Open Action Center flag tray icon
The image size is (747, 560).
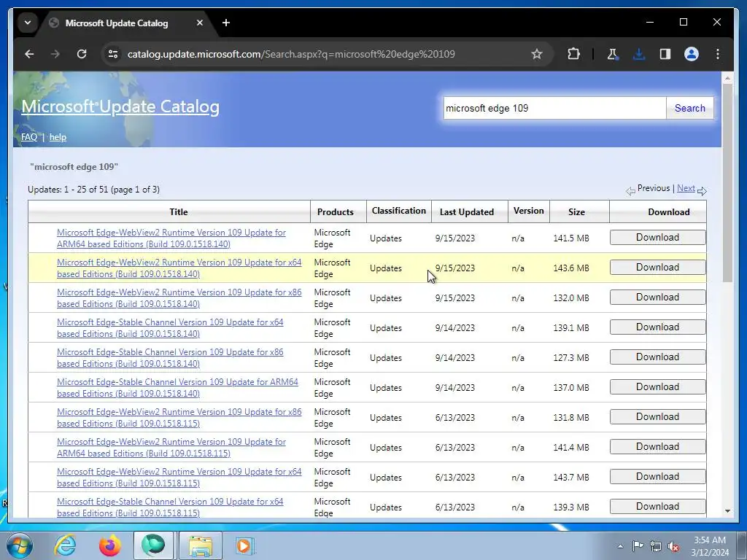click(638, 546)
